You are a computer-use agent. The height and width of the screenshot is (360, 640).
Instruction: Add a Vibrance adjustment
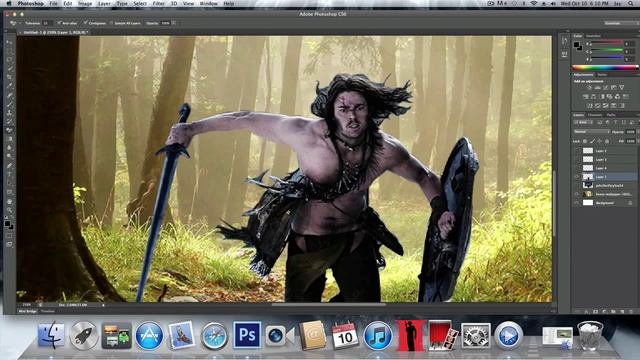(x=621, y=88)
